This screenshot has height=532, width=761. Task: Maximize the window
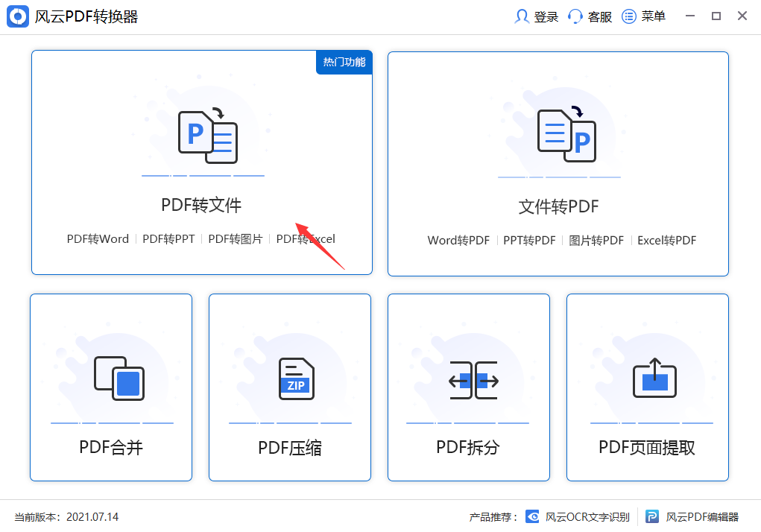click(716, 16)
